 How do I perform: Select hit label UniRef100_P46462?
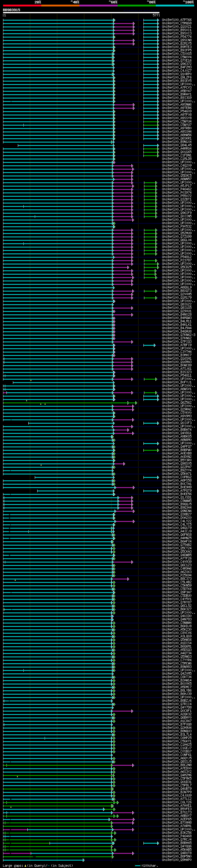[176, 189]
